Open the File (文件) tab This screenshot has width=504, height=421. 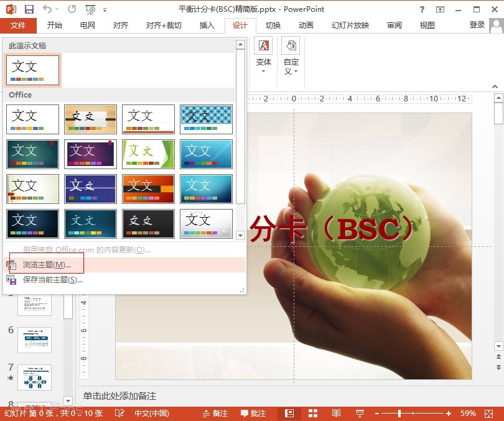[18, 25]
